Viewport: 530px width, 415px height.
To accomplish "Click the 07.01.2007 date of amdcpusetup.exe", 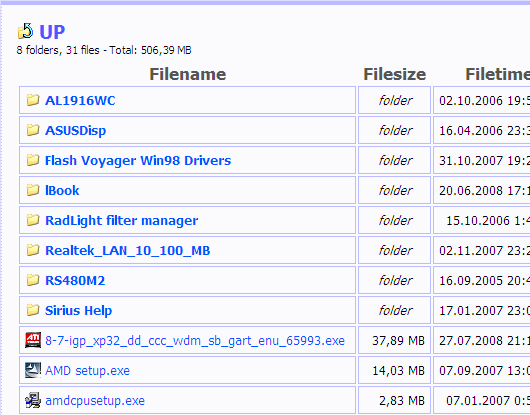I will (488, 400).
